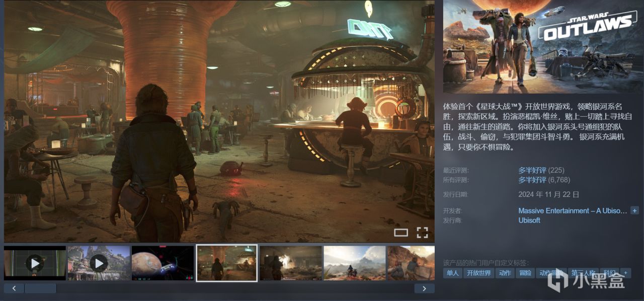Click the thumbnail strip scrollbar handle
Image resolution: width=644 pixels, height=301 pixels.
click(x=40, y=288)
